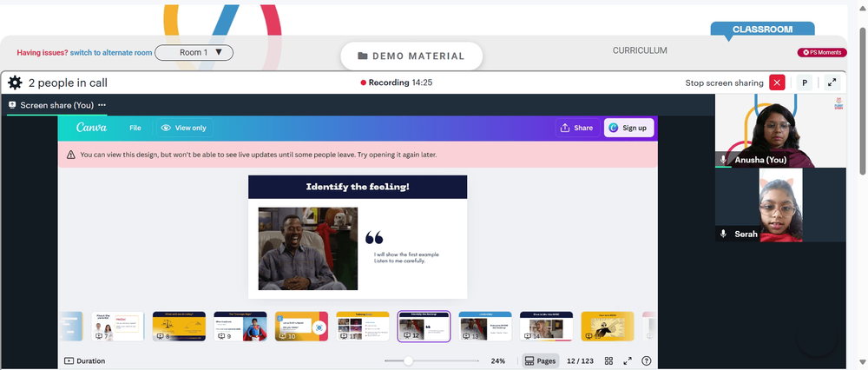Screen dimensions: 868x370
Task: Enter Canva presentation fullscreen mode
Action: [x=628, y=360]
